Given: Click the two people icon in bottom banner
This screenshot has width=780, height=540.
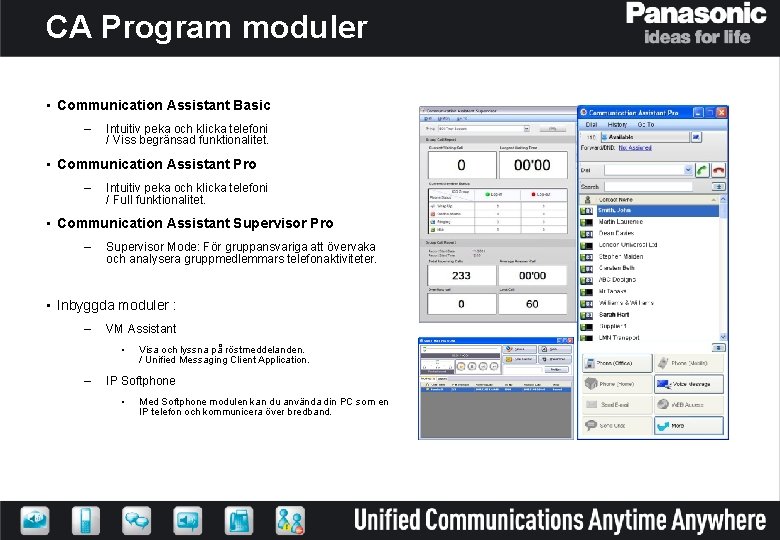Looking at the screenshot, I should pyautogui.click(x=290, y=520).
